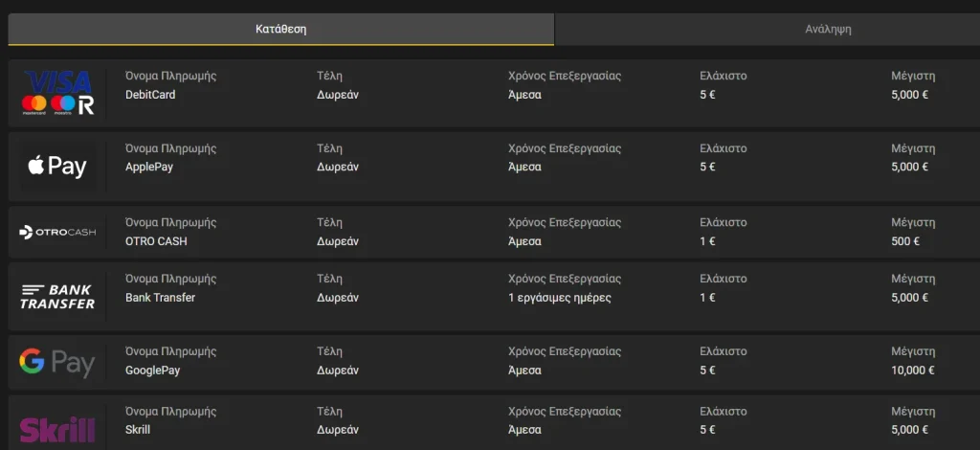Choose the Skrill payment name text
This screenshot has height=450, width=980.
pyautogui.click(x=138, y=430)
